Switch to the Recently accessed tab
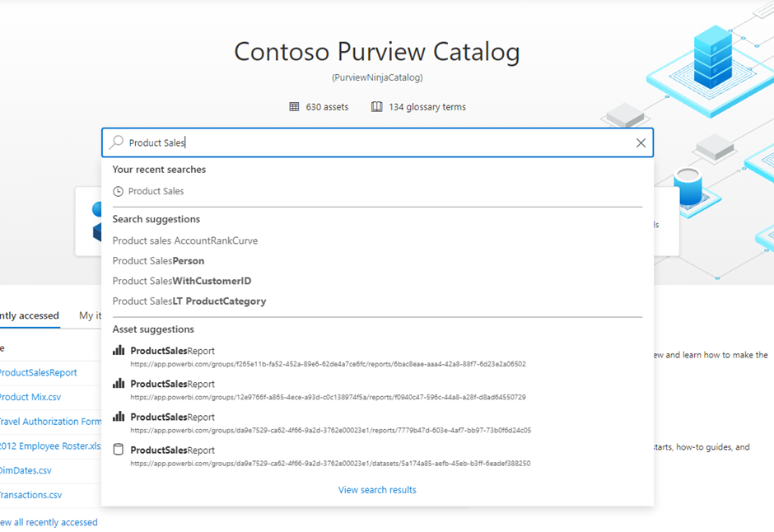 [x=29, y=315]
